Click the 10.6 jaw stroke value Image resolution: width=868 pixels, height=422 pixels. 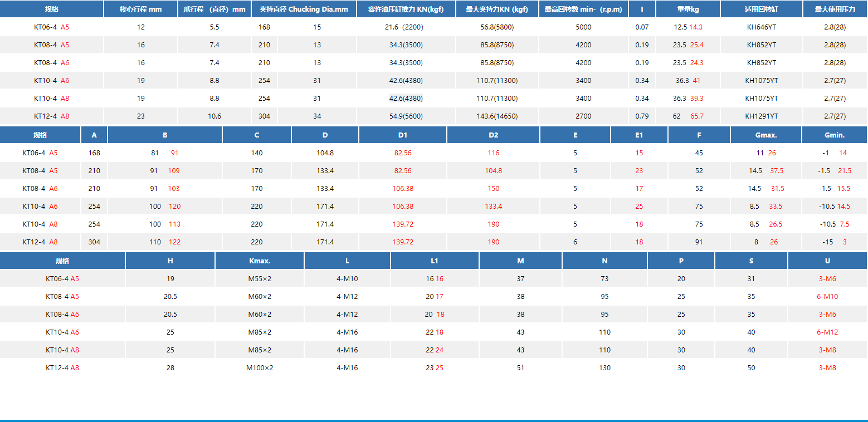pyautogui.click(x=214, y=116)
